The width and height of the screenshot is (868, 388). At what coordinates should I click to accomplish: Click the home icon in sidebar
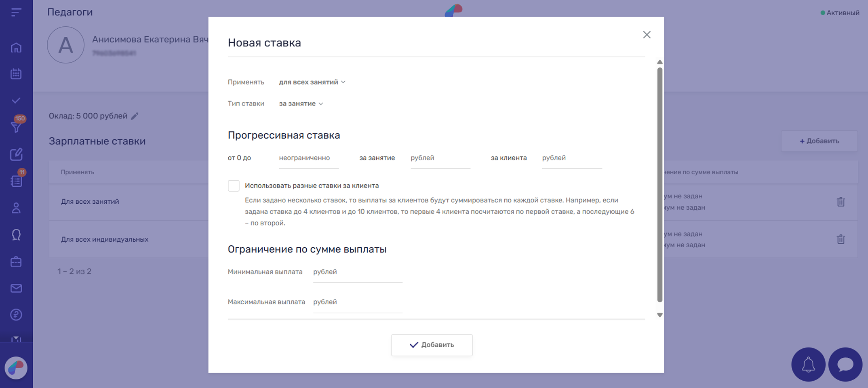click(x=16, y=48)
